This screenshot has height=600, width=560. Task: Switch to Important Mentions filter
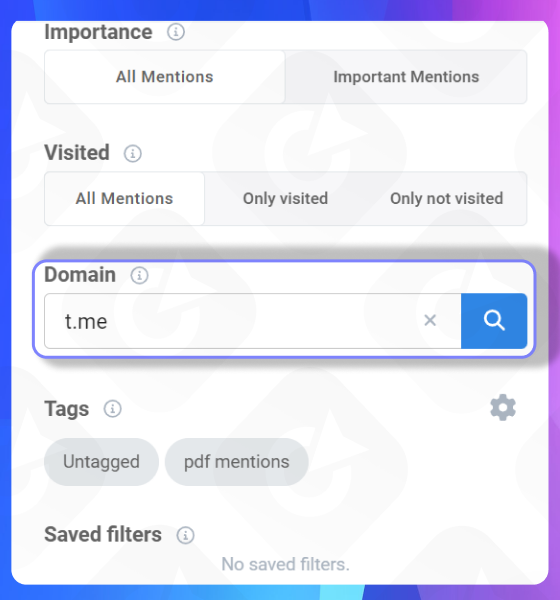pyautogui.click(x=406, y=77)
